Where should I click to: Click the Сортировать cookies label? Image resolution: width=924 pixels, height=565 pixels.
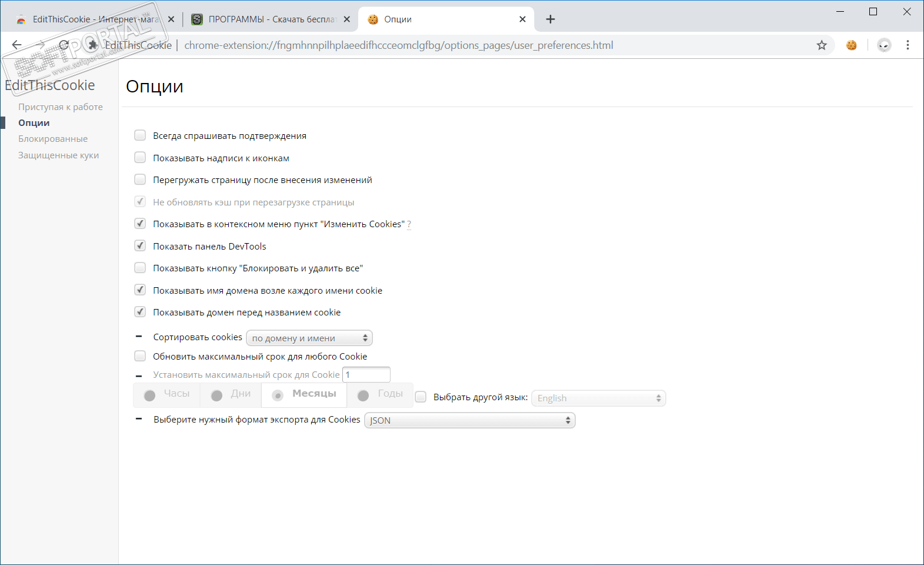pyautogui.click(x=198, y=337)
